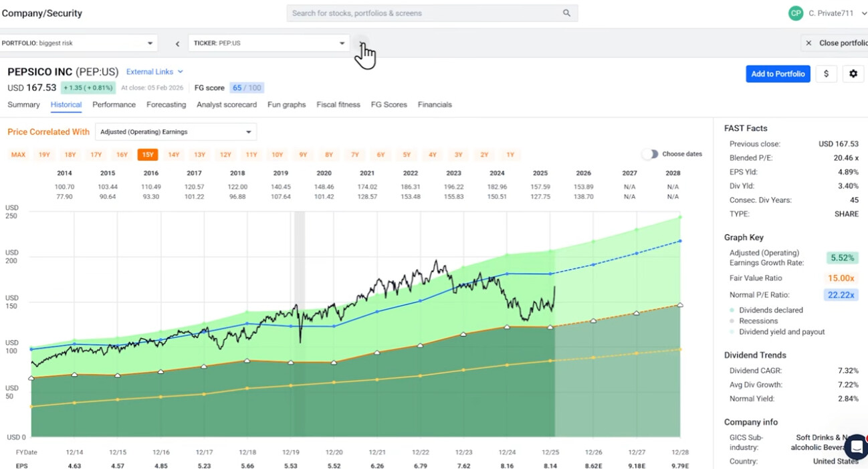Open chart settings gear icon

tap(853, 74)
